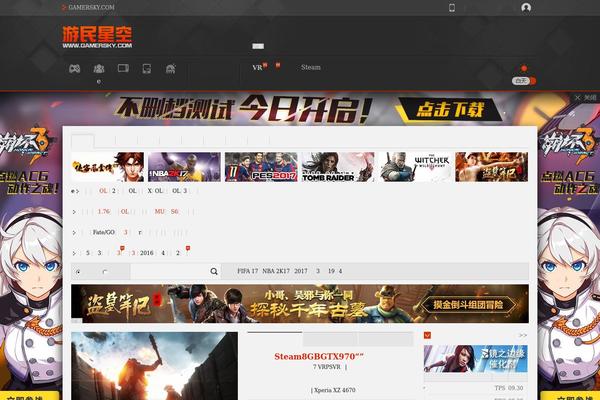The image size is (600, 400).
Task: Click the orange down-arrow icon beside sidebar heading
Action: tap(427, 335)
